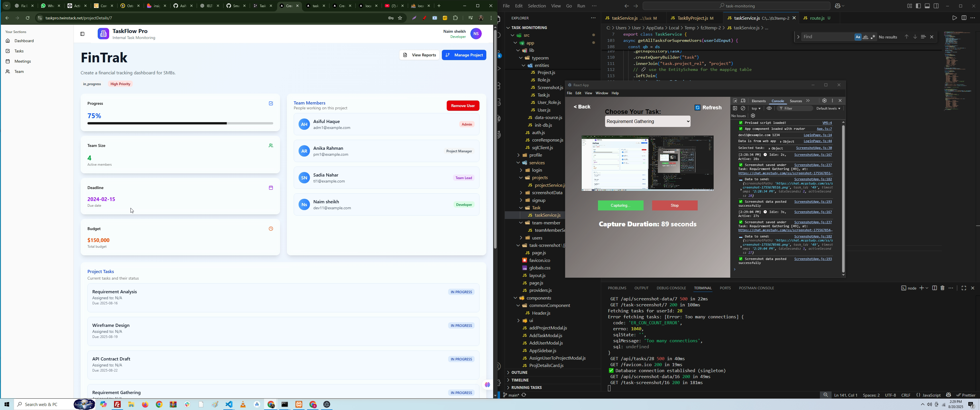Click the TaskFlow Pro sidebar collapse icon

[82, 34]
